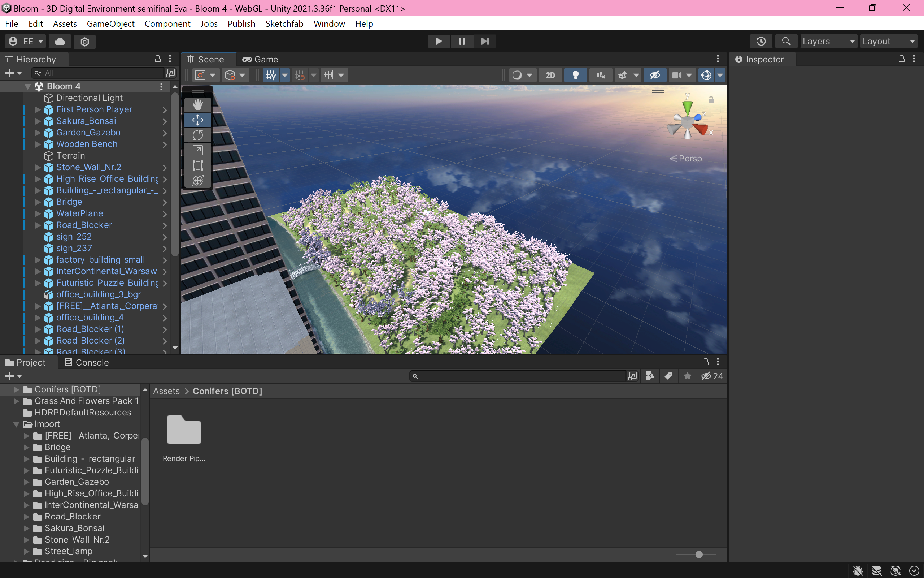Click the Pause button
The height and width of the screenshot is (578, 924).
pos(462,41)
